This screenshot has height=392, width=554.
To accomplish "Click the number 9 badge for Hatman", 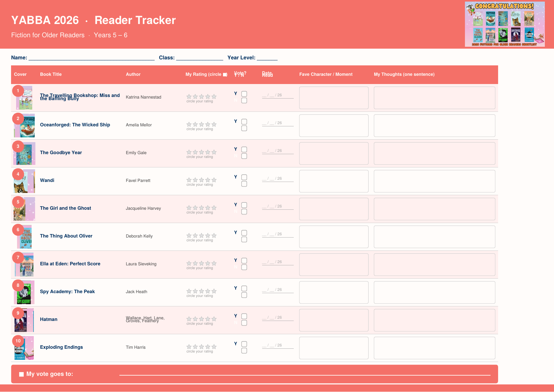I will tap(18, 313).
